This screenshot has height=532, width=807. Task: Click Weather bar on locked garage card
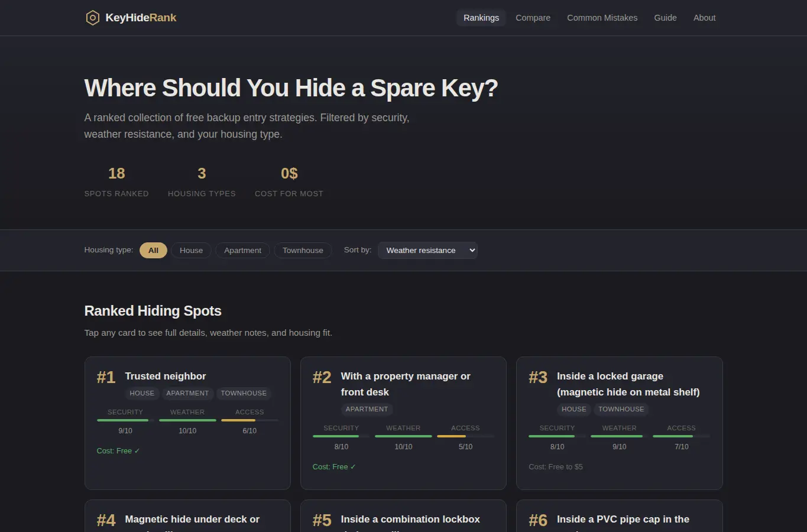619,436
